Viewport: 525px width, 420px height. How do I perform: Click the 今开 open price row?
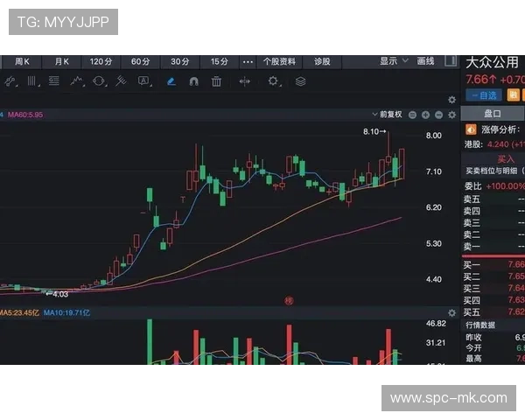493,348
